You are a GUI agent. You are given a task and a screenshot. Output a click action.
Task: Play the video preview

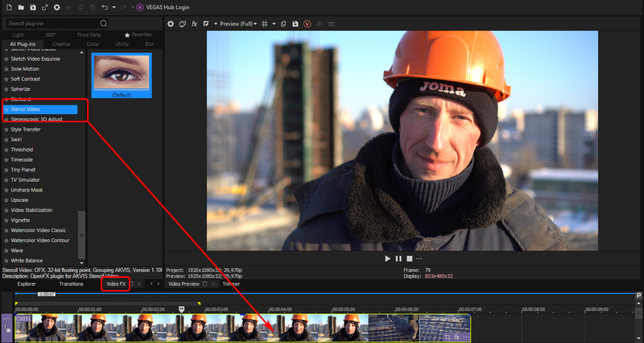388,258
